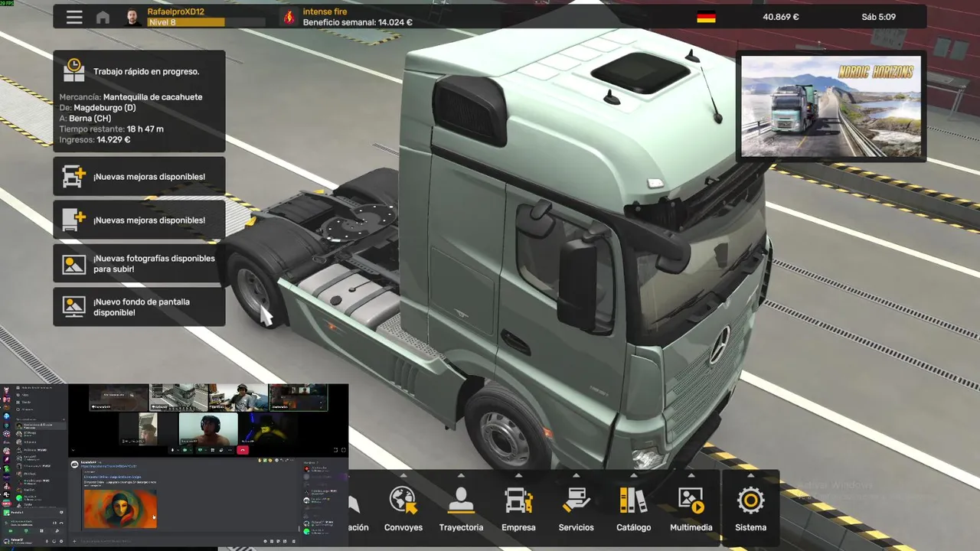The height and width of the screenshot is (551, 980).
Task: Open the emoji picker in Discord chat bar
Action: [x=285, y=541]
